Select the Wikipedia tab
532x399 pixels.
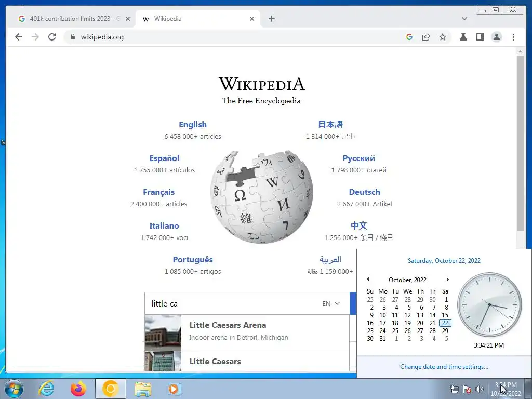click(x=197, y=19)
